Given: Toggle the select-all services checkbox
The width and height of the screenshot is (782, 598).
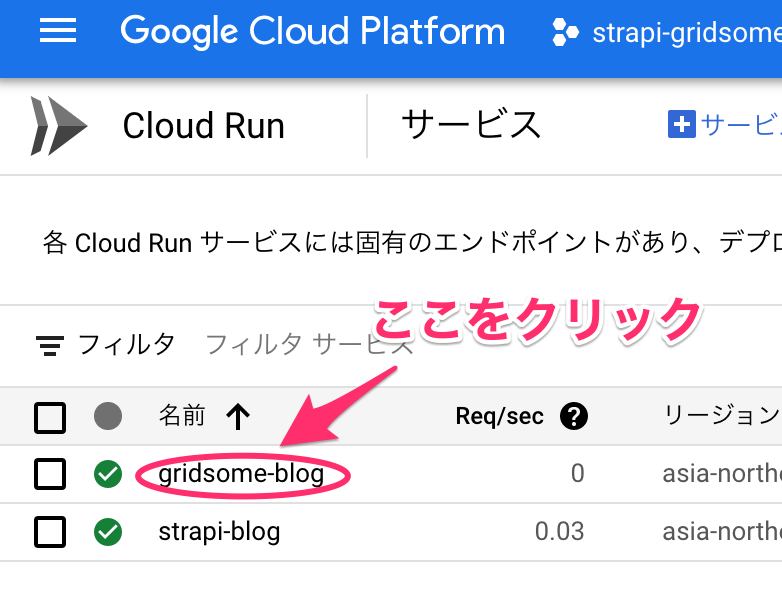Looking at the screenshot, I should 50,417.
